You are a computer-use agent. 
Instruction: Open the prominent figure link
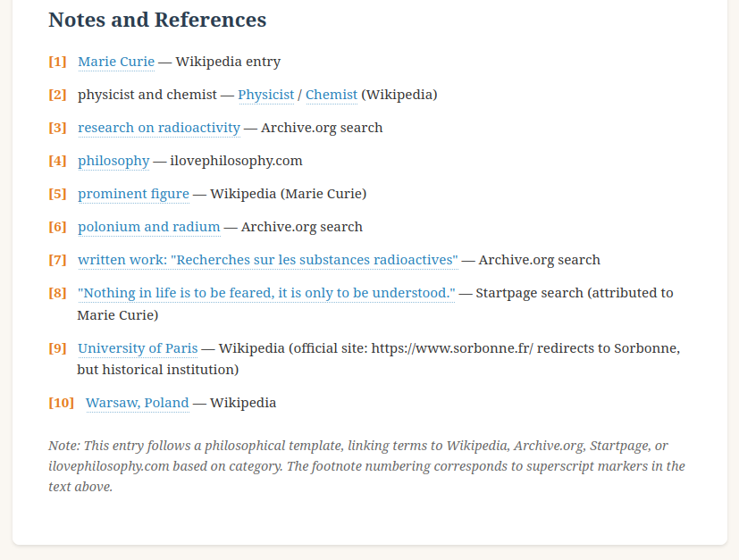click(x=133, y=194)
